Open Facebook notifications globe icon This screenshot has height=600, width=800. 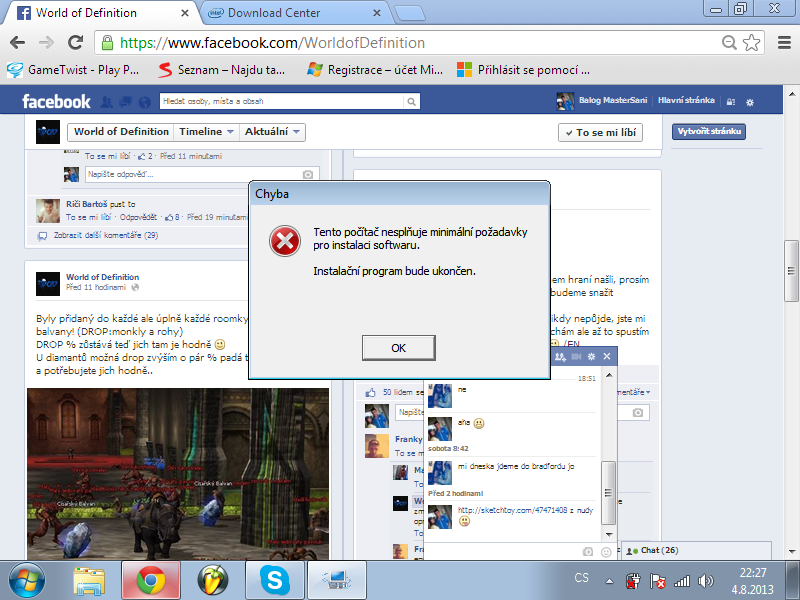[x=145, y=102]
